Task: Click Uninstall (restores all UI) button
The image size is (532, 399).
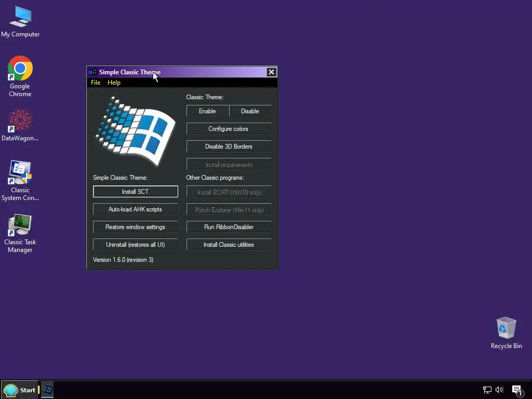Action: tap(136, 244)
